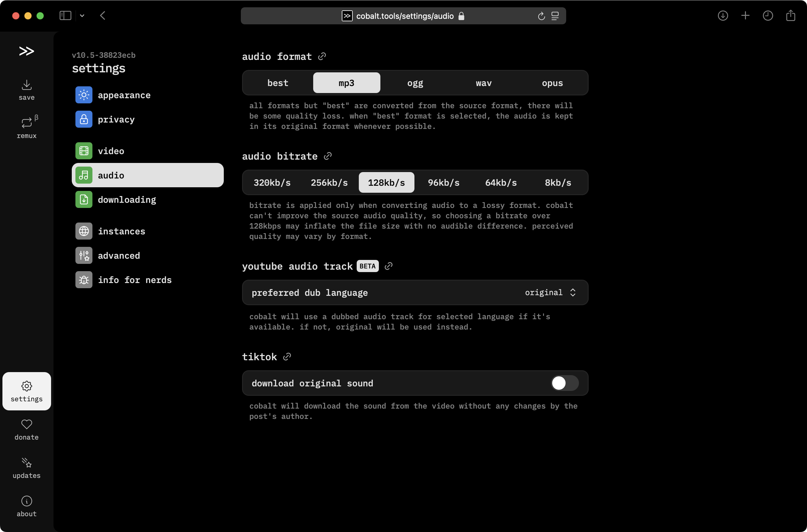Open the about info page
This screenshot has height=532, width=807.
(x=26, y=506)
